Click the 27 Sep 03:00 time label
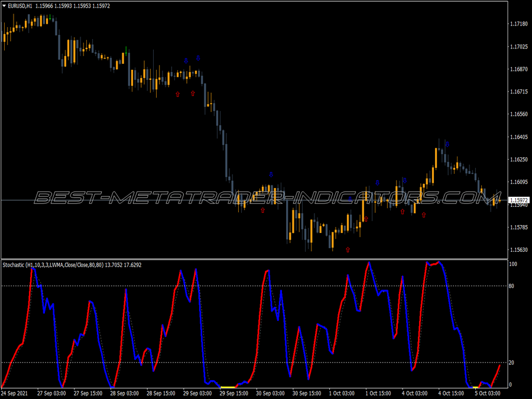 click(x=51, y=393)
